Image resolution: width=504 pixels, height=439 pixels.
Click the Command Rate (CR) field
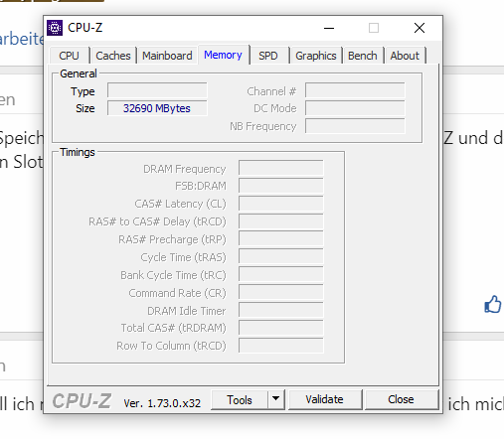281,293
